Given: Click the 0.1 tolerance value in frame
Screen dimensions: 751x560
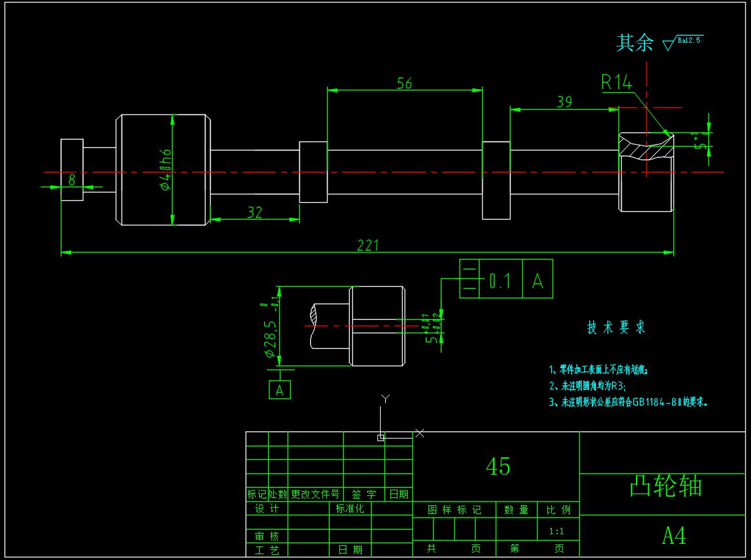Looking at the screenshot, I should click(500, 280).
